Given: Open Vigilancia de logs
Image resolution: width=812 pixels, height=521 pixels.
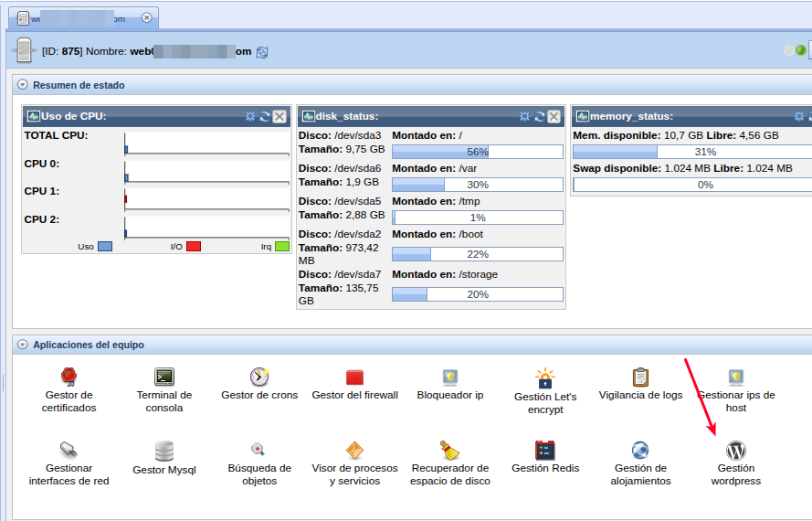Looking at the screenshot, I should click(x=640, y=377).
